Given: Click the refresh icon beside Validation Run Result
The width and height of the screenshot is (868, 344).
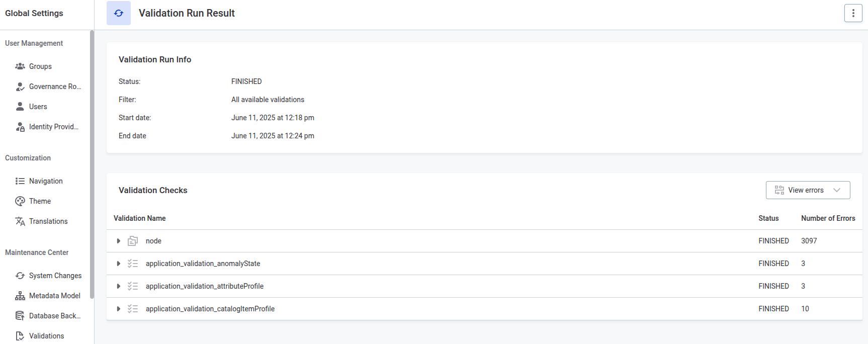Looking at the screenshot, I should point(119,13).
